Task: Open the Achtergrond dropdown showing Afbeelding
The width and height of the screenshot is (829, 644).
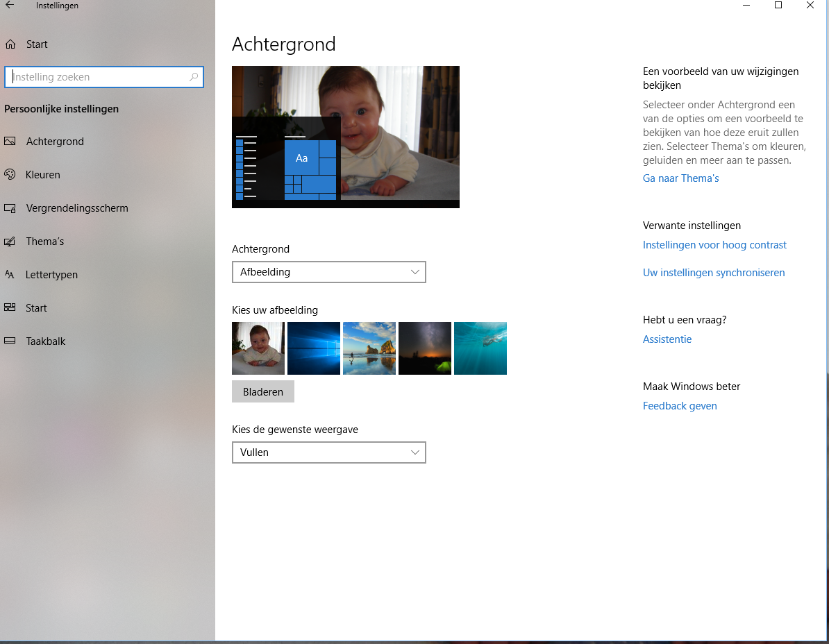Action: [x=329, y=272]
